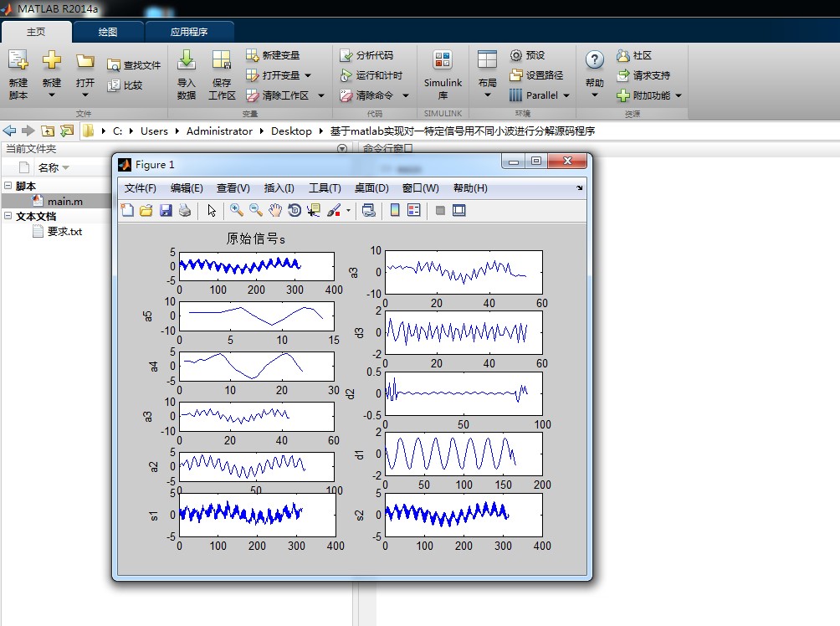Print the figure using printer icon
840x626 pixels.
point(185,210)
